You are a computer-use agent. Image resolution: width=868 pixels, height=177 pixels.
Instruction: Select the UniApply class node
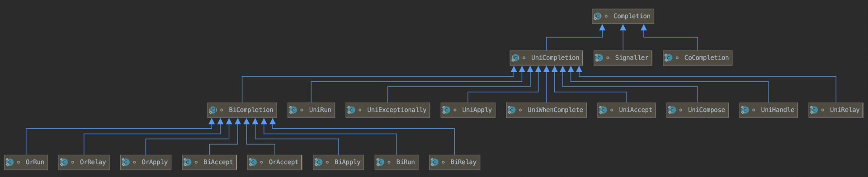[468, 110]
